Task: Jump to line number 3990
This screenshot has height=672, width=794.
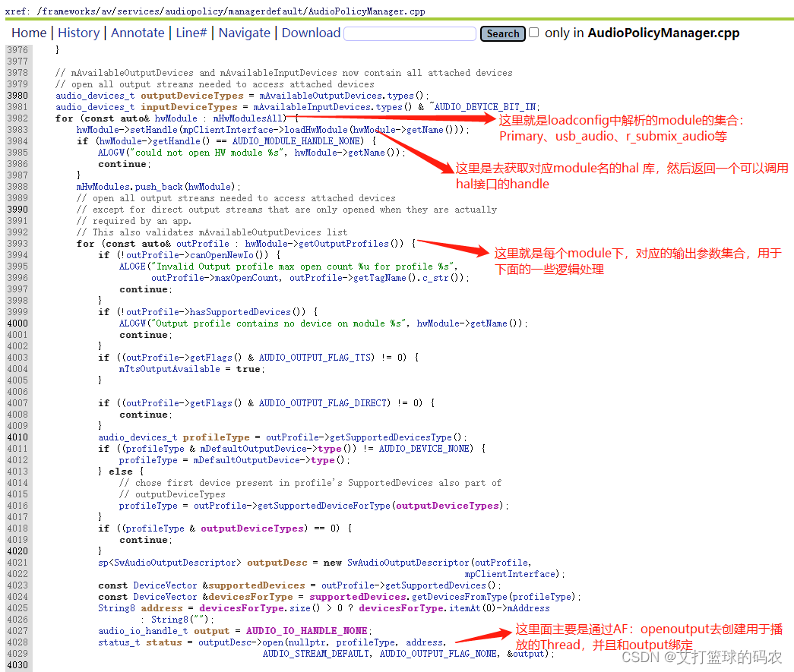Action: (17, 210)
